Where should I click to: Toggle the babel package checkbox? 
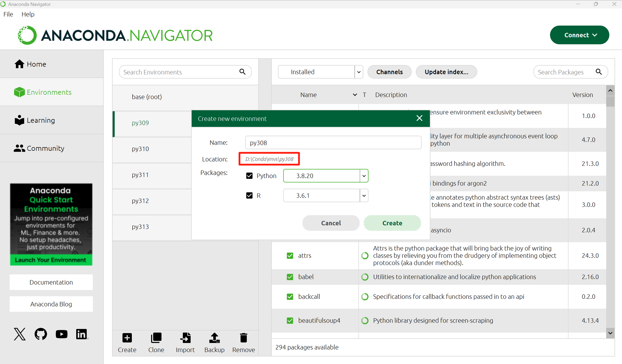click(290, 277)
